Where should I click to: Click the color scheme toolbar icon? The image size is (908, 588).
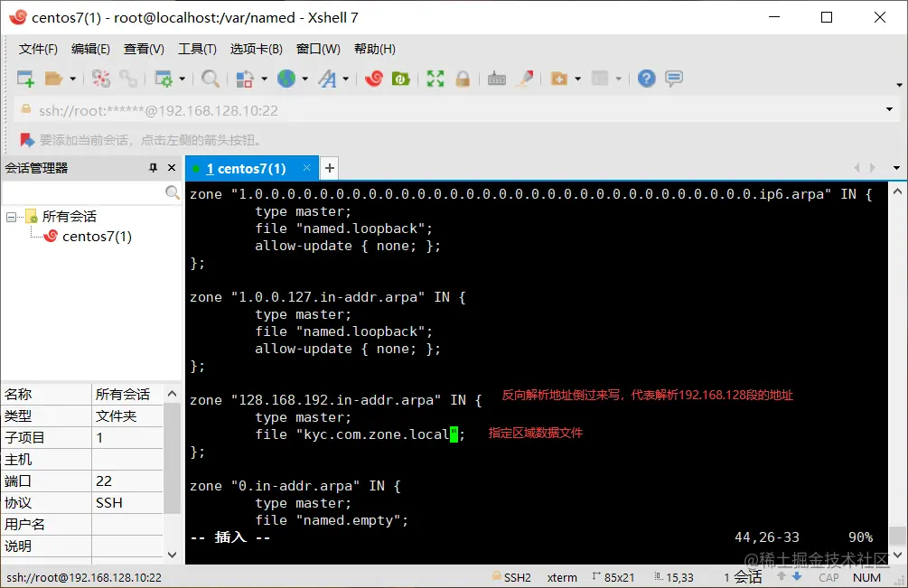coord(245,79)
